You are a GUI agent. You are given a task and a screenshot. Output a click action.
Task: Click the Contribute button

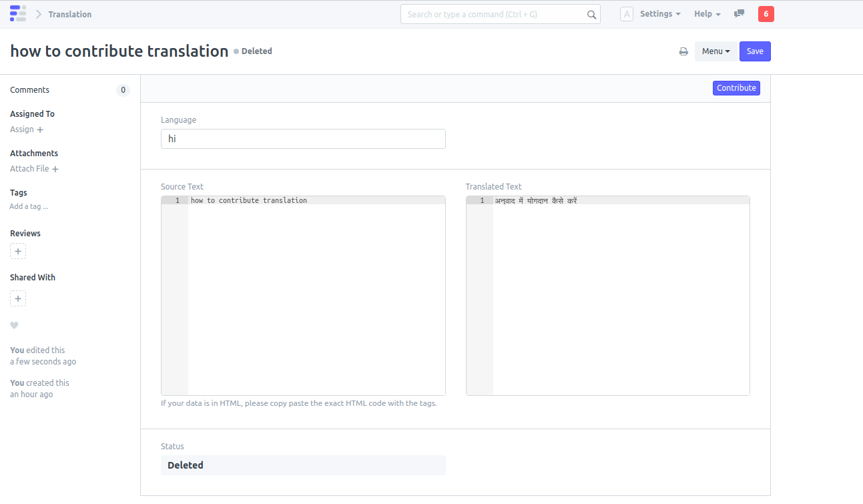tap(736, 88)
